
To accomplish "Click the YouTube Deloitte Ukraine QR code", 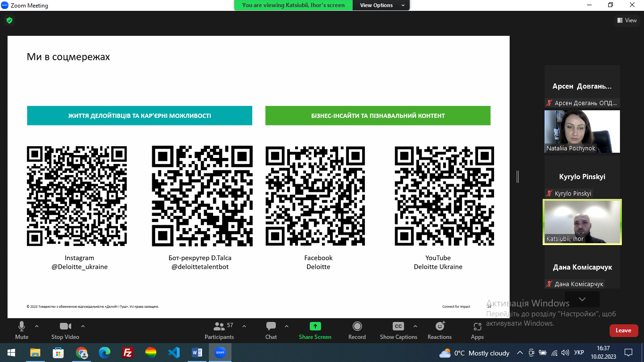I will click(x=445, y=196).
